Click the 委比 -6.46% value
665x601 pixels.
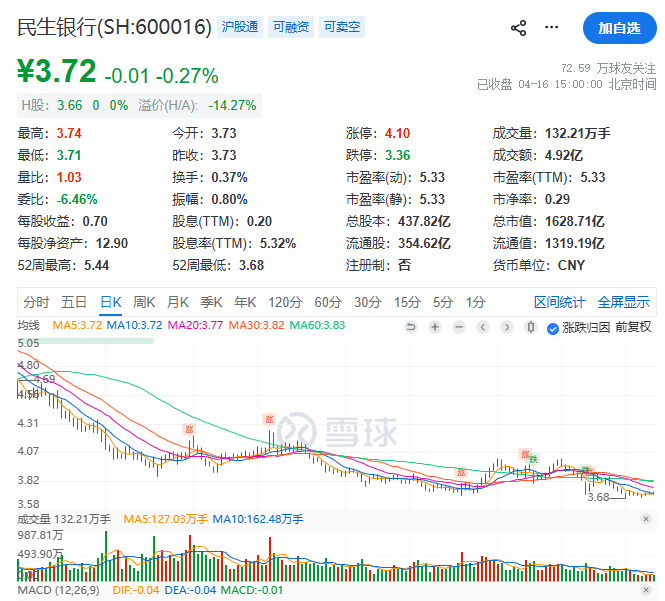(77, 199)
